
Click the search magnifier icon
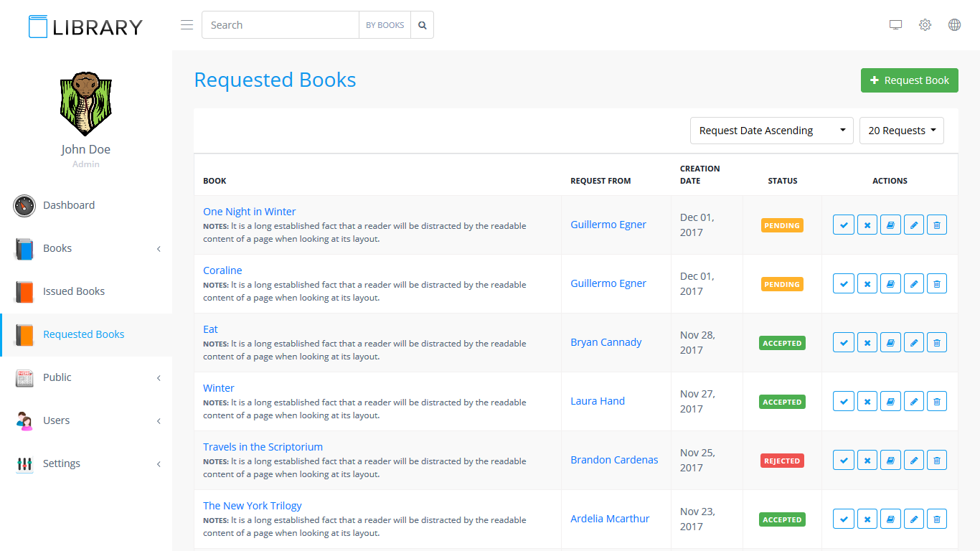pyautogui.click(x=422, y=25)
